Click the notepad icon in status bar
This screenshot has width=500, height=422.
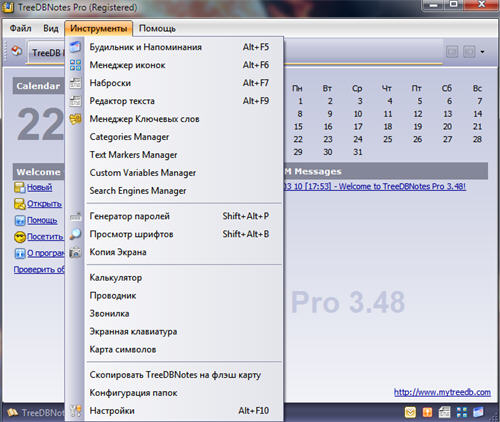pyautogui.click(x=444, y=413)
